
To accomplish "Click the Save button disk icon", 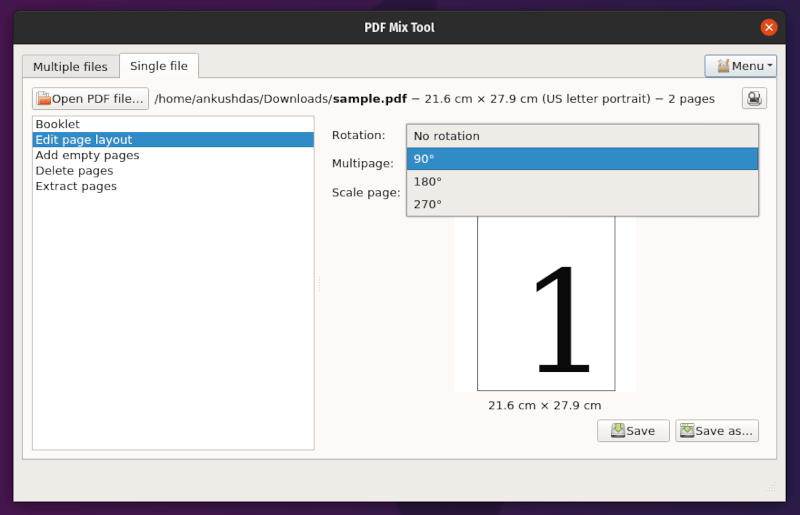I will coord(618,431).
